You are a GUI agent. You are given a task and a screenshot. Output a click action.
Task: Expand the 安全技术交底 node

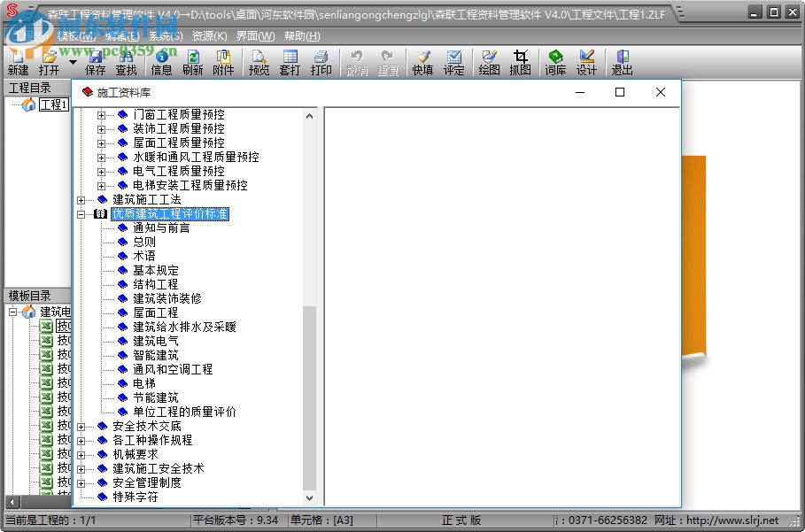81,427
